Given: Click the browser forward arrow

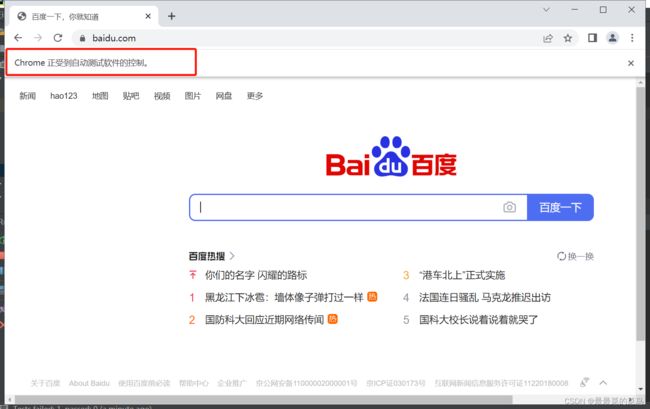Looking at the screenshot, I should 38,38.
